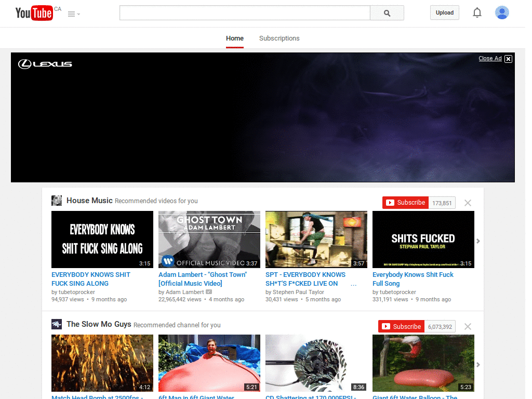Screen dimensions: 532x399
Task: Open the Ghost Town Adam Lambert thumbnail
Action: point(209,240)
